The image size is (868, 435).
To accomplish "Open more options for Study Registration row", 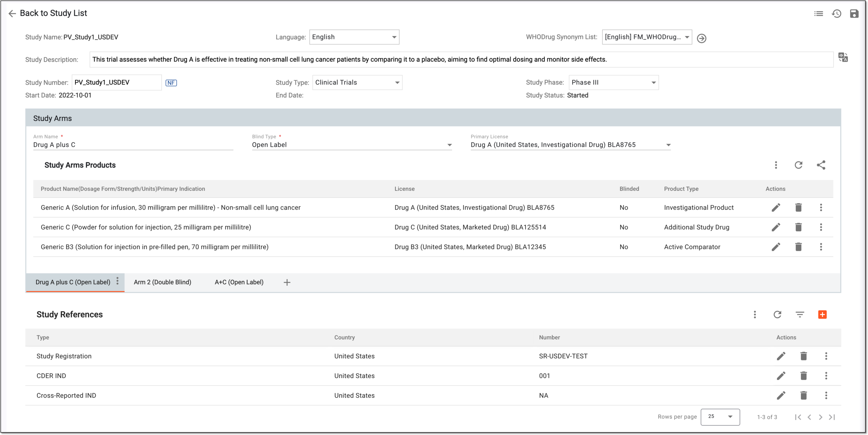I will point(826,356).
